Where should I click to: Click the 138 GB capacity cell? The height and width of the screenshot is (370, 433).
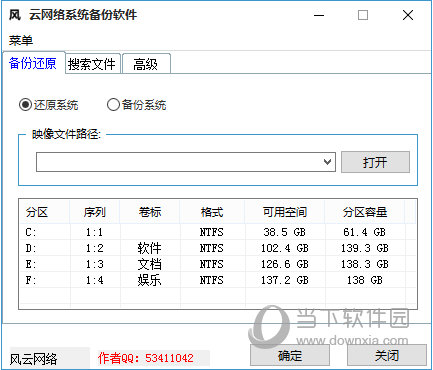click(365, 280)
